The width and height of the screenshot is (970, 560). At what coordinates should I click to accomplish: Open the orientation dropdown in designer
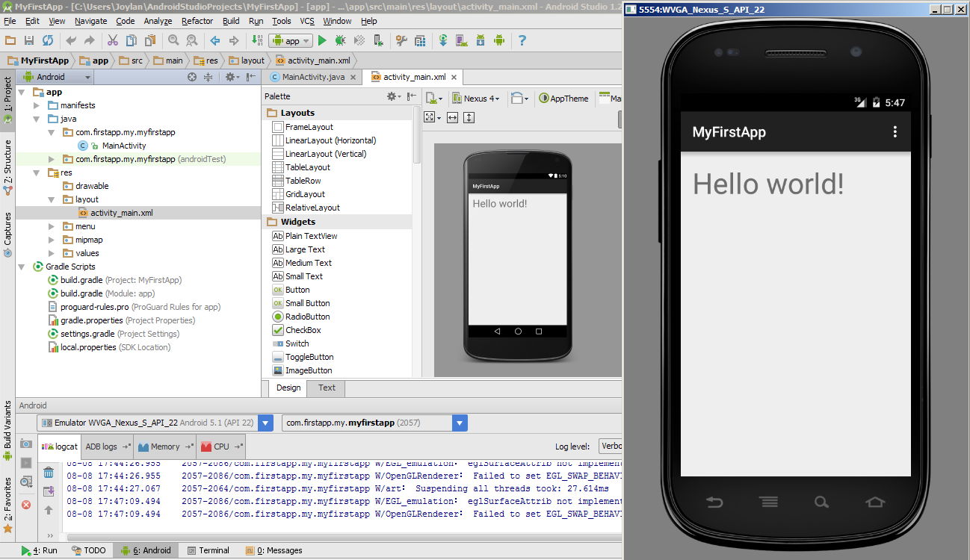click(519, 98)
